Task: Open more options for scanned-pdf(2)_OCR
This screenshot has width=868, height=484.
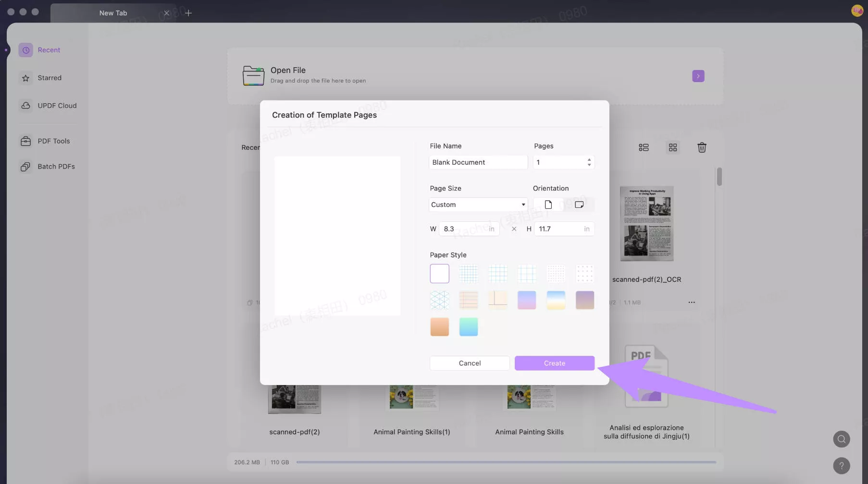Action: click(x=691, y=302)
